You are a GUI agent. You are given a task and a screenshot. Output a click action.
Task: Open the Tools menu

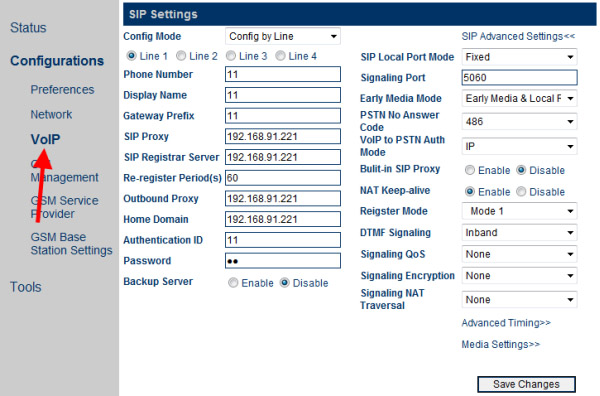click(x=26, y=287)
